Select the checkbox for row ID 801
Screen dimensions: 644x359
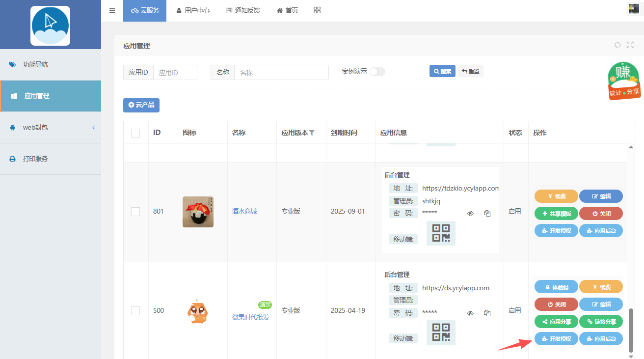(135, 212)
